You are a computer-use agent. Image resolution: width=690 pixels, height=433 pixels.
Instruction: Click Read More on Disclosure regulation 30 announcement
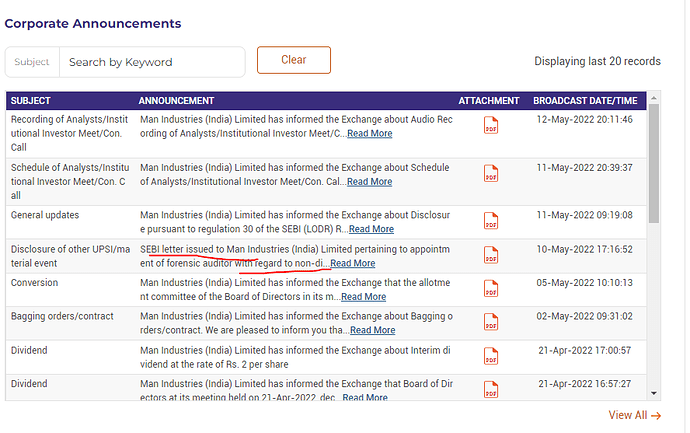[371, 229]
